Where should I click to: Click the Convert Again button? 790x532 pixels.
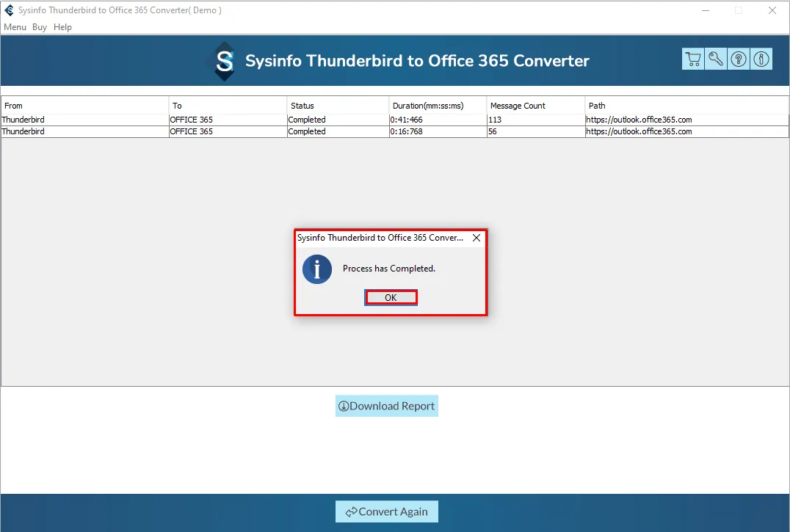pyautogui.click(x=387, y=512)
